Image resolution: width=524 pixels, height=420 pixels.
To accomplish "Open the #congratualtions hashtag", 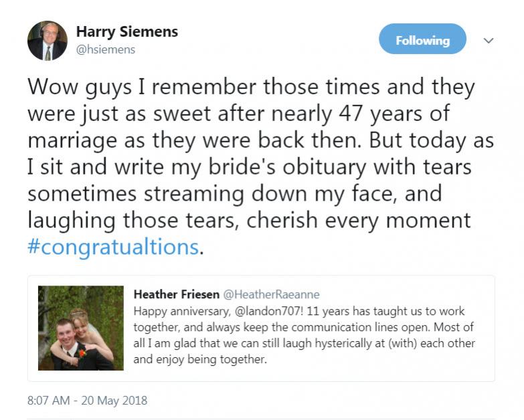I will click(x=113, y=247).
